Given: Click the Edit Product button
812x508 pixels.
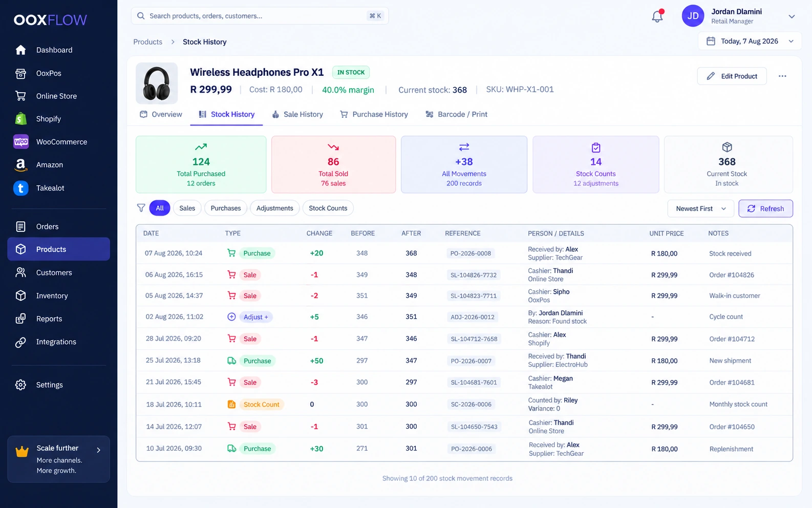Looking at the screenshot, I should point(732,76).
